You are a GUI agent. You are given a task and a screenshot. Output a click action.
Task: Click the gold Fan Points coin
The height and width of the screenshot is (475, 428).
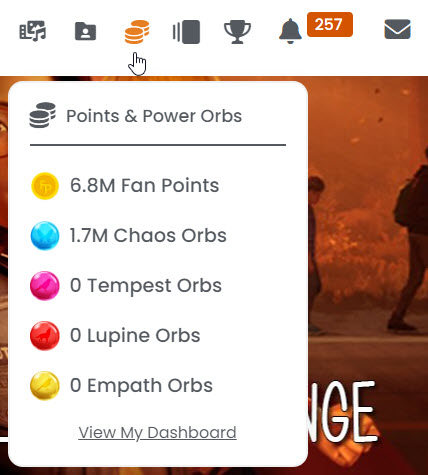pos(45,186)
